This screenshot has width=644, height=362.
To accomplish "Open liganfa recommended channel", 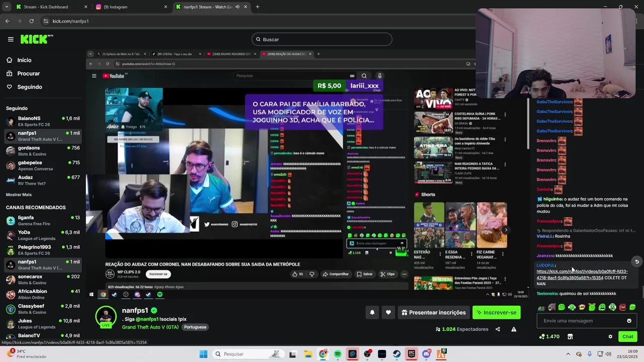I will tap(43, 221).
